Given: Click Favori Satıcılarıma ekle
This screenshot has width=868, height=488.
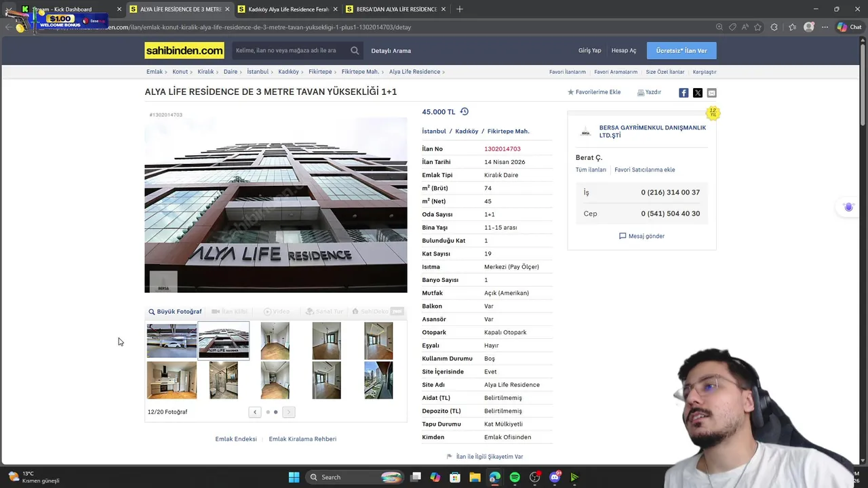Looking at the screenshot, I should coord(645,170).
